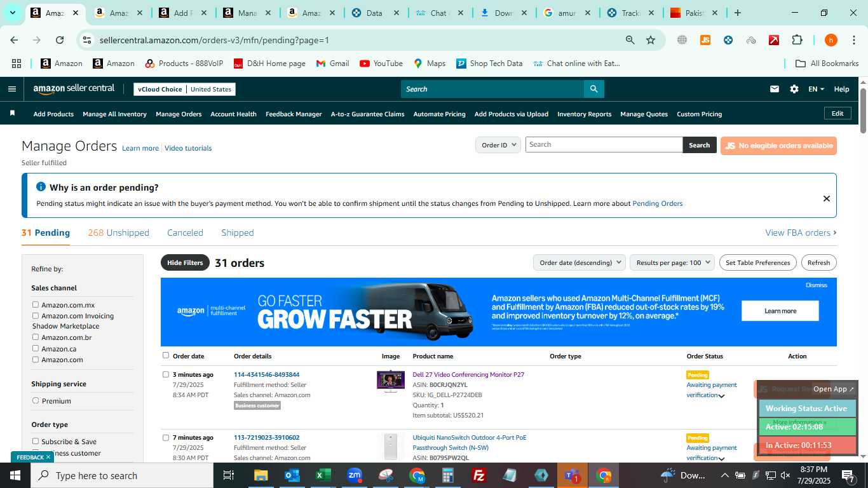Check the Amazon.com.mx sales channel filter
The image size is (868, 488).
[36, 305]
